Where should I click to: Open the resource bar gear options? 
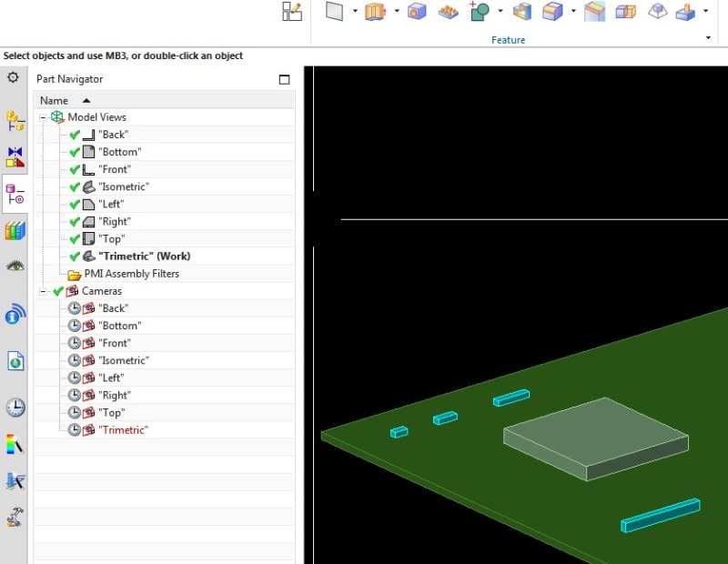(x=13, y=77)
